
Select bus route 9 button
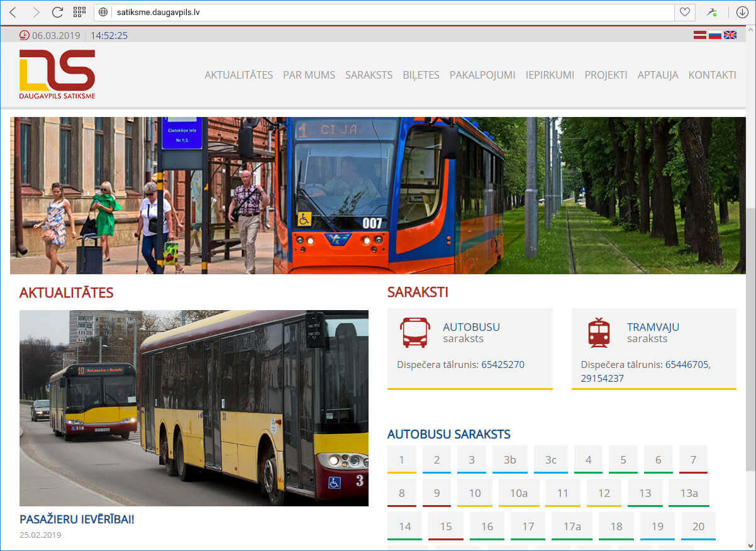point(437,493)
